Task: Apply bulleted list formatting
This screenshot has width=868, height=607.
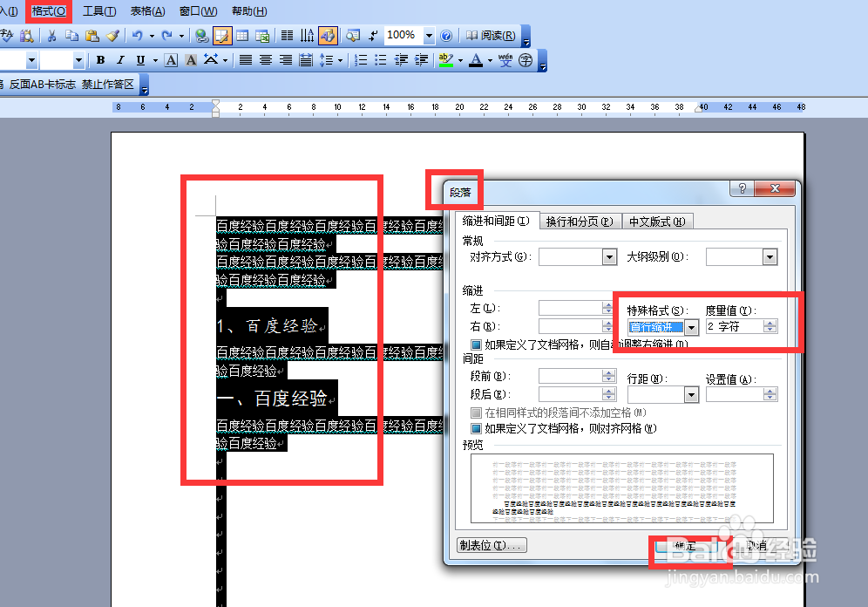Action: [x=381, y=60]
